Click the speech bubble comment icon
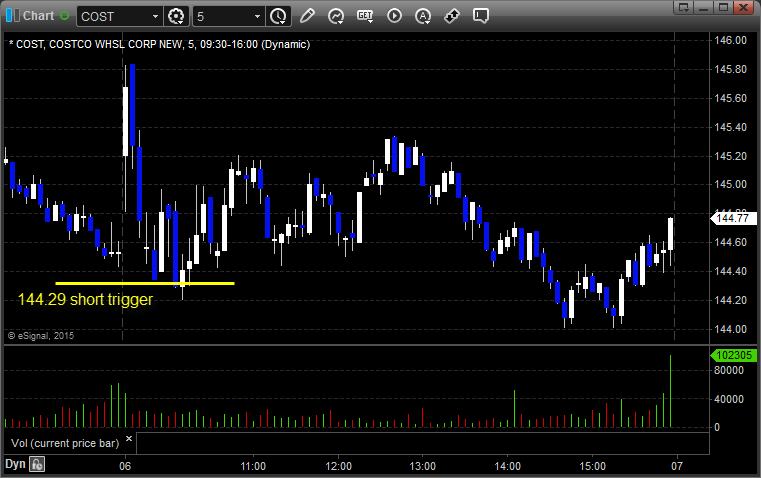 (481, 16)
